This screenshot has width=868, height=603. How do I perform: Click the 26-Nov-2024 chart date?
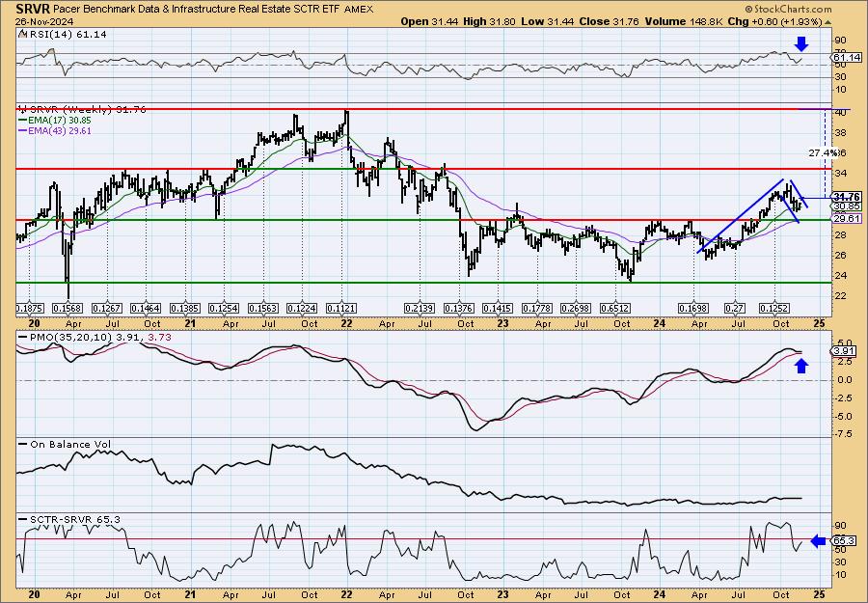click(x=42, y=21)
